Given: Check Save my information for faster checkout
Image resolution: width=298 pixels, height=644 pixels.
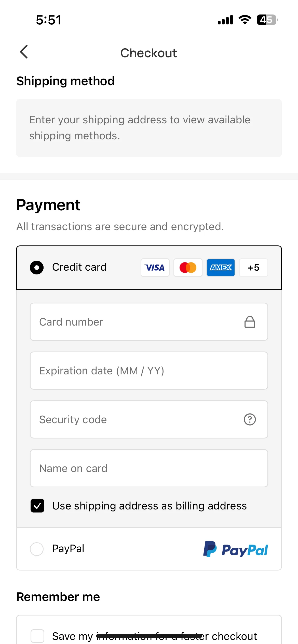Looking at the screenshot, I should point(37,636).
